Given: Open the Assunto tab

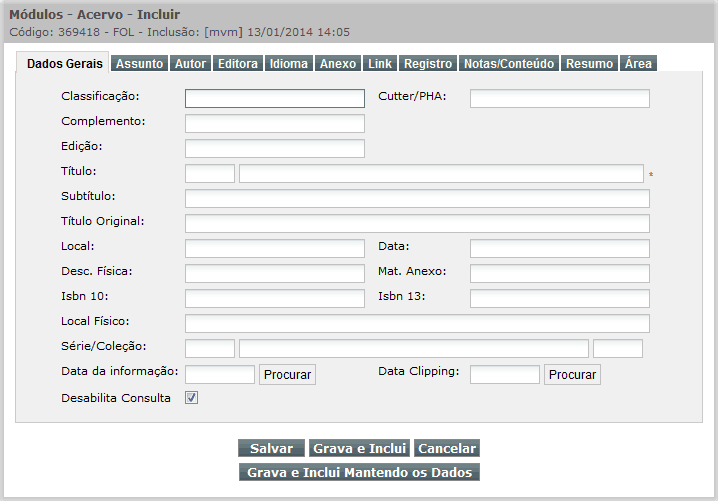Looking at the screenshot, I should pos(139,63).
